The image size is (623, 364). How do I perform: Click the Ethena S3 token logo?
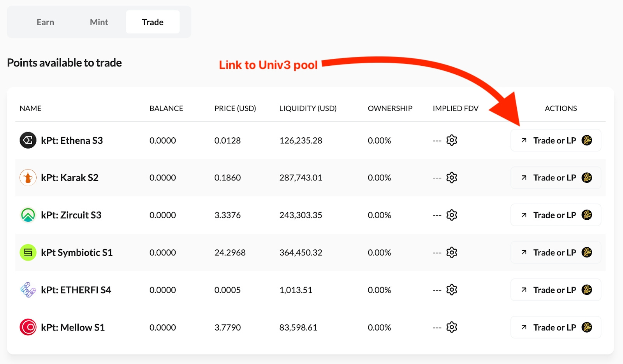[28, 140]
